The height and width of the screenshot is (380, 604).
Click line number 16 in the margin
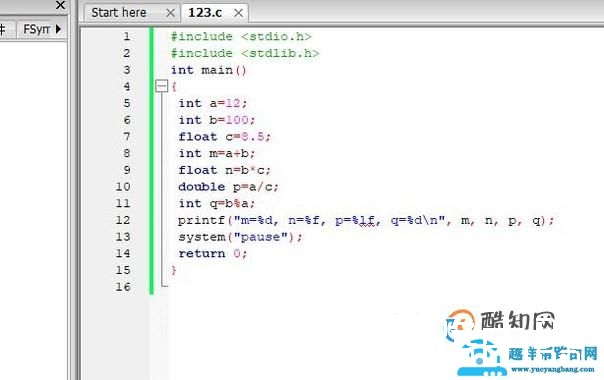tap(123, 287)
